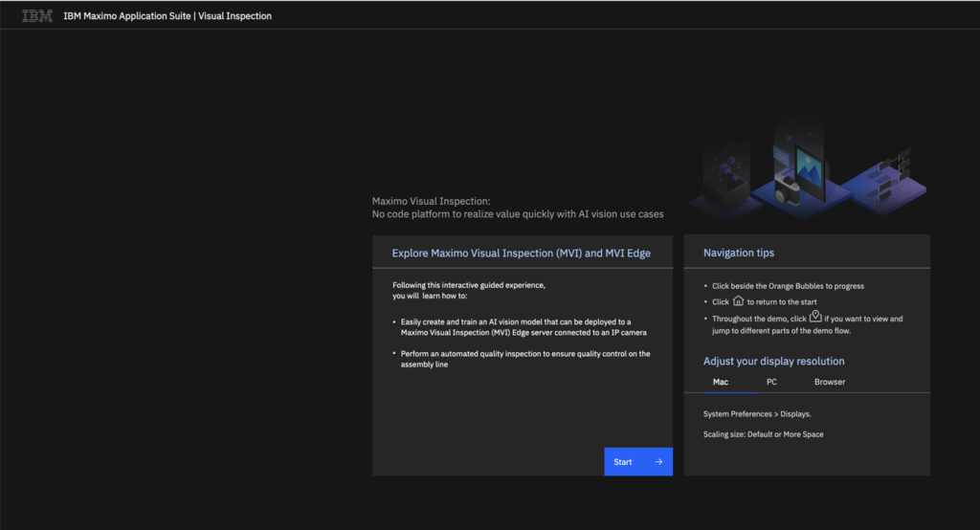Click the Explore Maximo Visual Inspection heading
Viewport: 980px width, 530px height.
[x=521, y=254]
